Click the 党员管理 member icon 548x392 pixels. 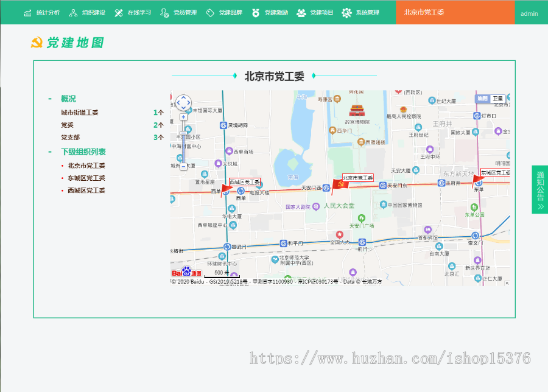pyautogui.click(x=164, y=13)
